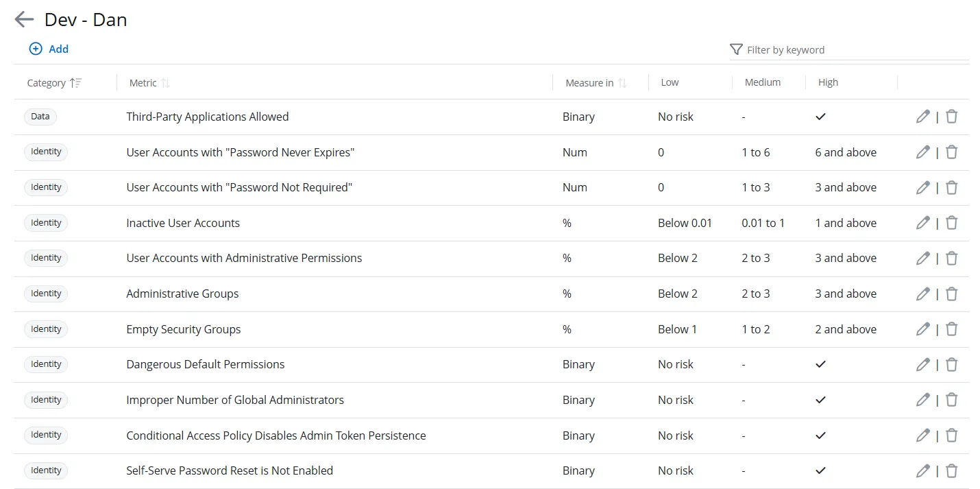Edit Self-Serve Password Reset Not Enabled row
Image resolution: width=980 pixels, height=489 pixels.
pos(923,470)
